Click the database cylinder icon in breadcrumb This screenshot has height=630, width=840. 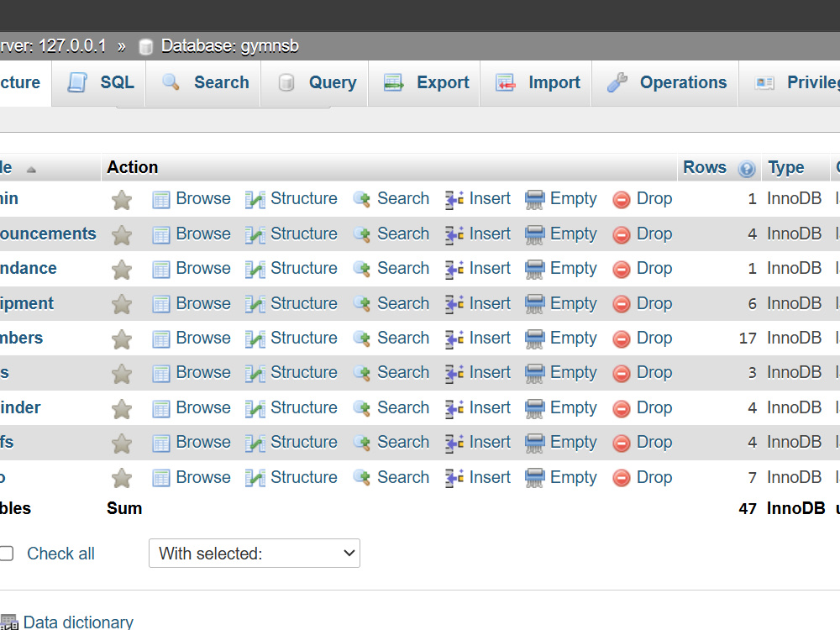tap(145, 47)
